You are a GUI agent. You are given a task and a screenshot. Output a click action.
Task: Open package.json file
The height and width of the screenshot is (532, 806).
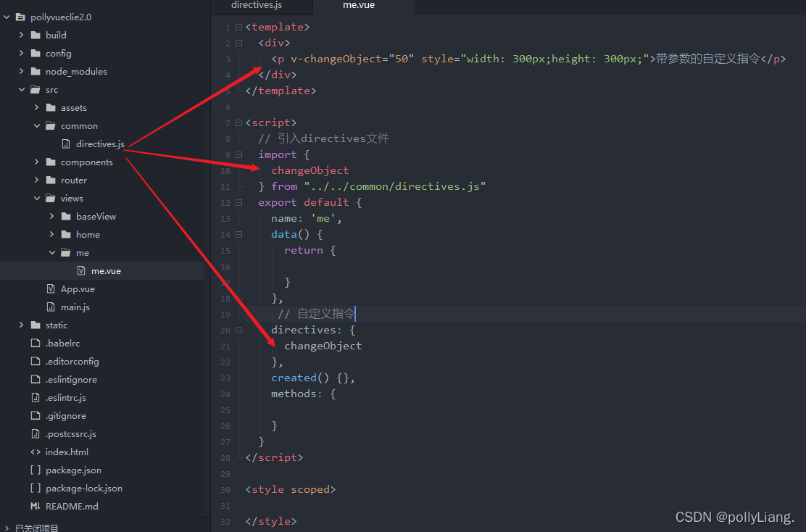click(x=73, y=470)
